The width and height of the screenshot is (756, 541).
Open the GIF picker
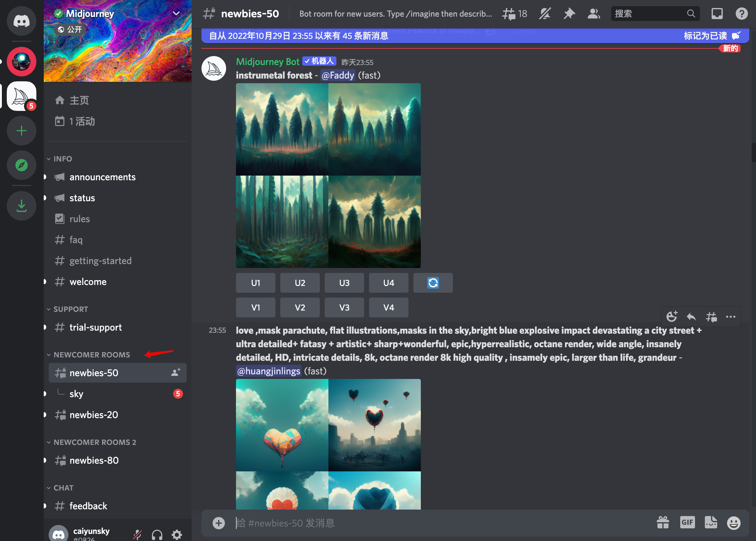coord(687,522)
